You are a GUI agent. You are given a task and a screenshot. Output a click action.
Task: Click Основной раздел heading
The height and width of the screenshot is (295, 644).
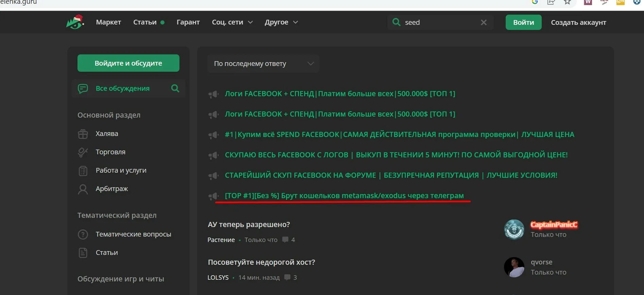(109, 115)
